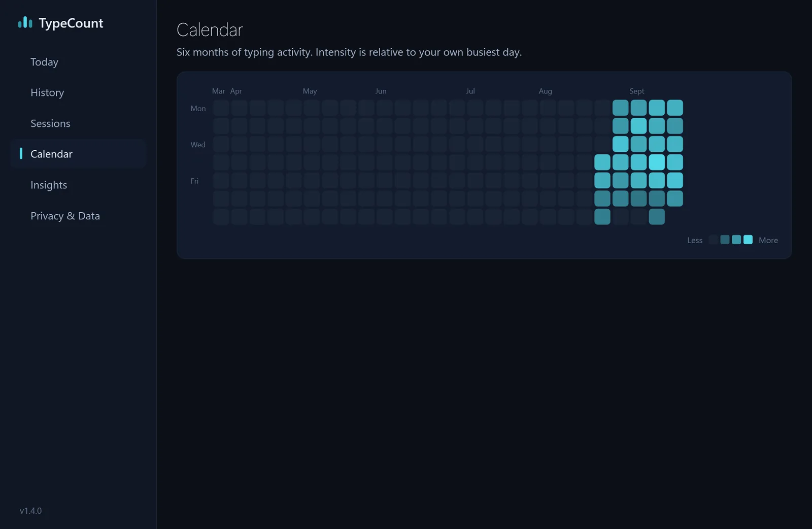Go to the History section
This screenshot has width=812, height=529.
47,92
